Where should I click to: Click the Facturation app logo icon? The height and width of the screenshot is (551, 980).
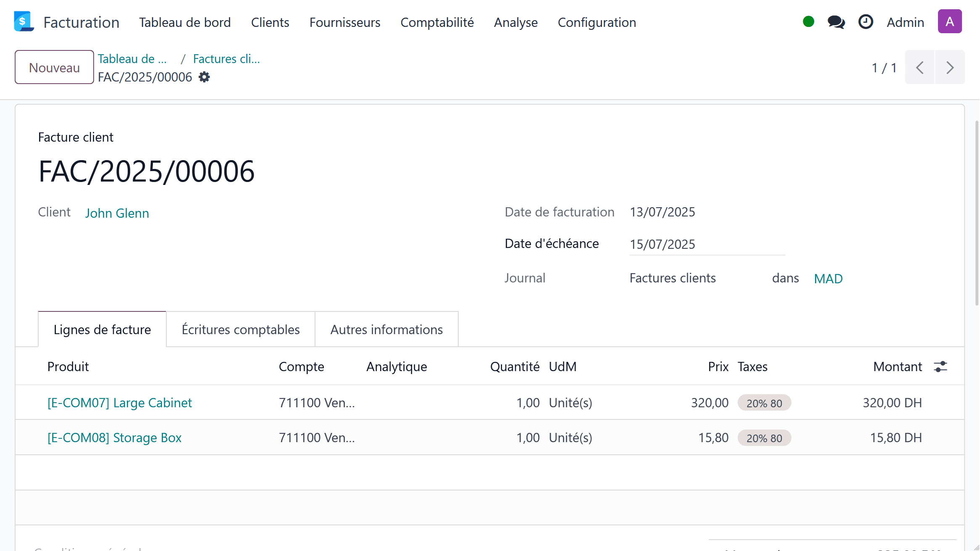24,22
